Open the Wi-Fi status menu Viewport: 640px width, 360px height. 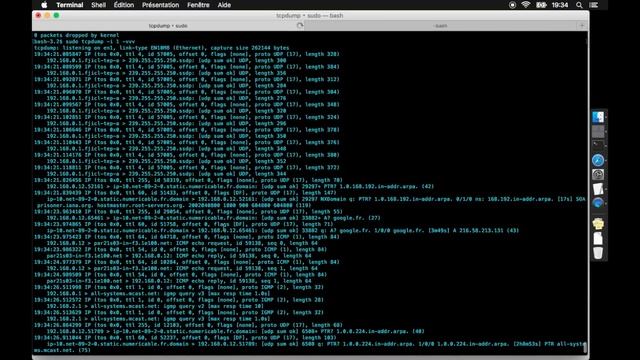[x=526, y=5]
